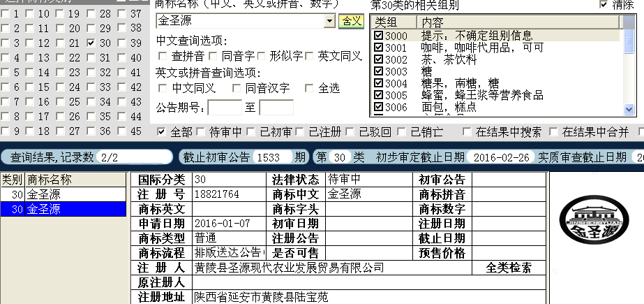Click the 含义 button
The width and height of the screenshot is (644, 304).
(351, 21)
